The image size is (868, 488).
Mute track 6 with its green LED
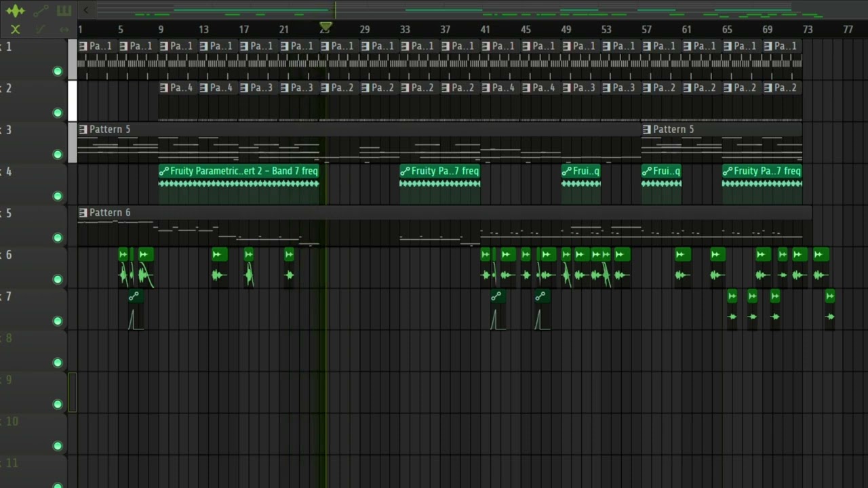58,279
